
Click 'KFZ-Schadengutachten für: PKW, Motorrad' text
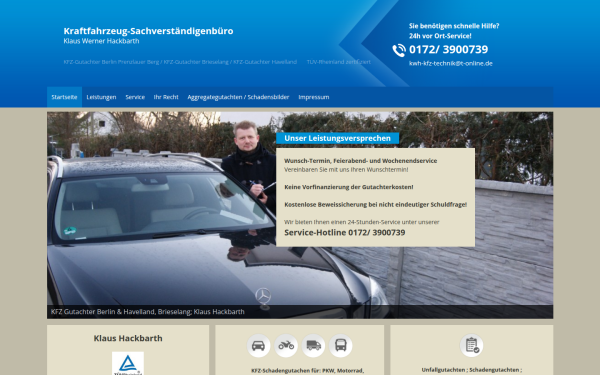[307, 370]
